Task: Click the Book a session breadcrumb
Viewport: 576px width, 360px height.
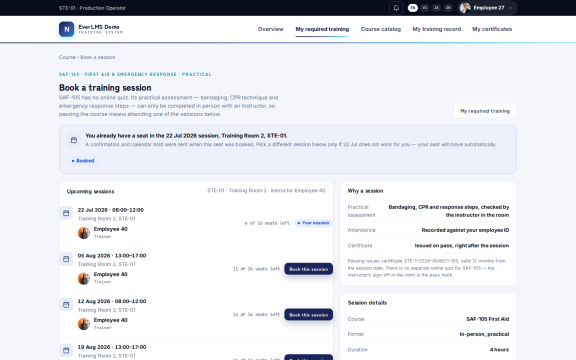Action: point(98,57)
